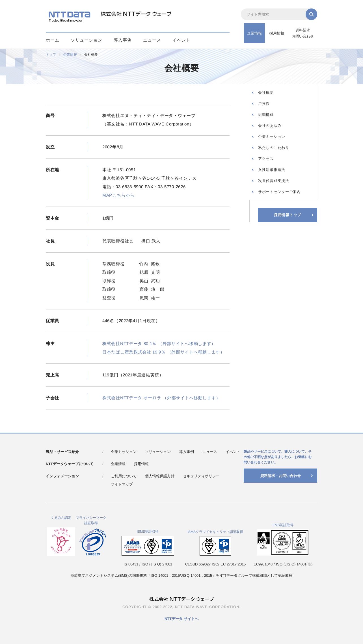This screenshot has height=644, width=363.
Task: Click the くるみん認定 text link
Action: point(61,518)
